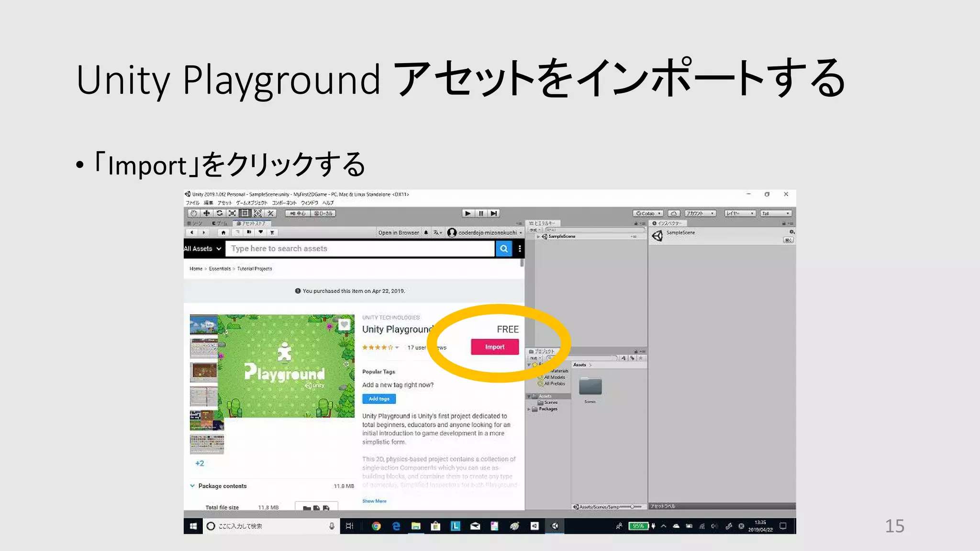Open ファイル (File) menu

[x=192, y=203]
